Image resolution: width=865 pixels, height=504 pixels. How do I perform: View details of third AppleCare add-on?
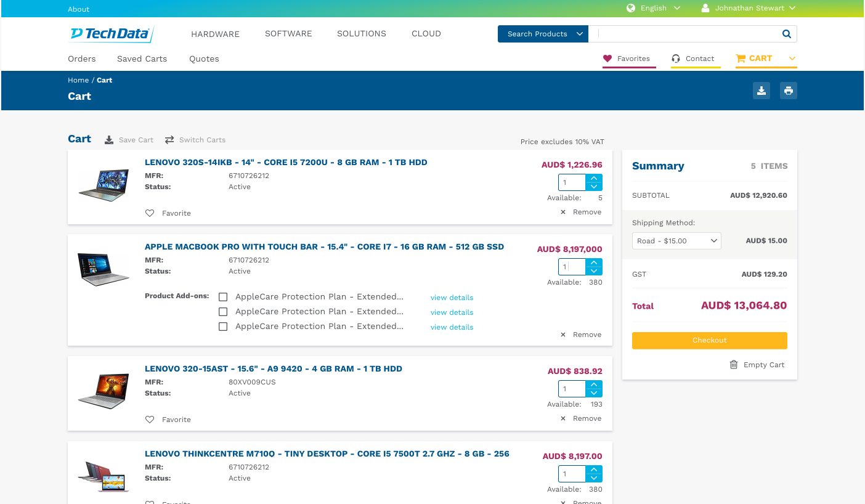452,327
